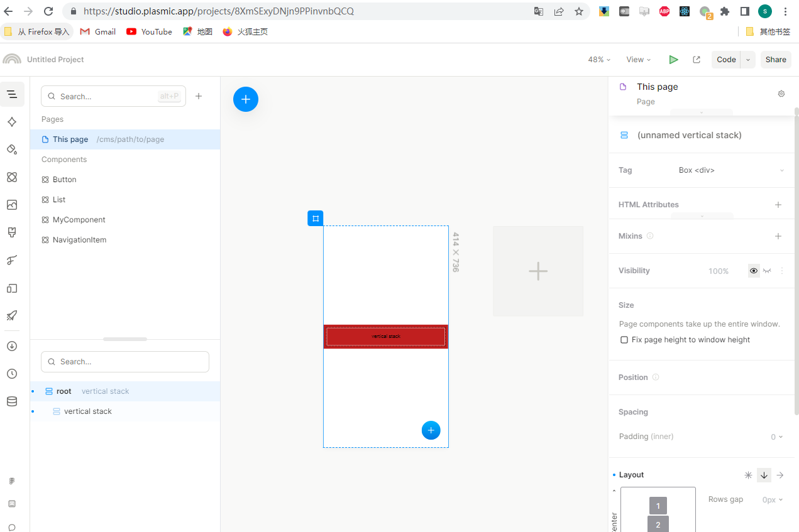Enable Fix page height to window height
The width and height of the screenshot is (799, 532).
pyautogui.click(x=624, y=340)
